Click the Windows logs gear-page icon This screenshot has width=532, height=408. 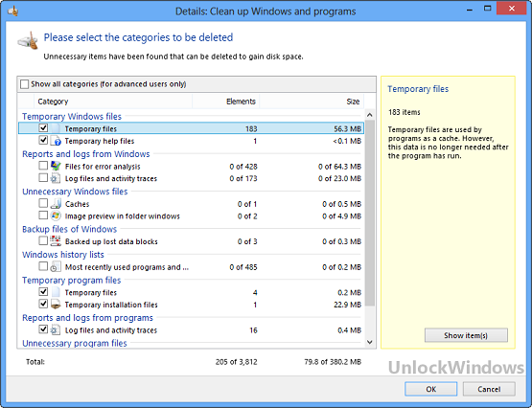(x=56, y=178)
